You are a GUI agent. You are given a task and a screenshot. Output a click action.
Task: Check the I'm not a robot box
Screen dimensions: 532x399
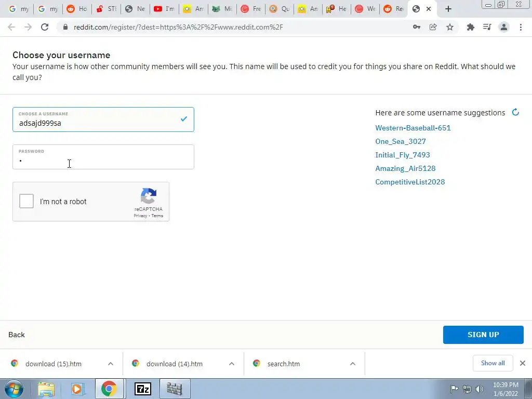(26, 201)
